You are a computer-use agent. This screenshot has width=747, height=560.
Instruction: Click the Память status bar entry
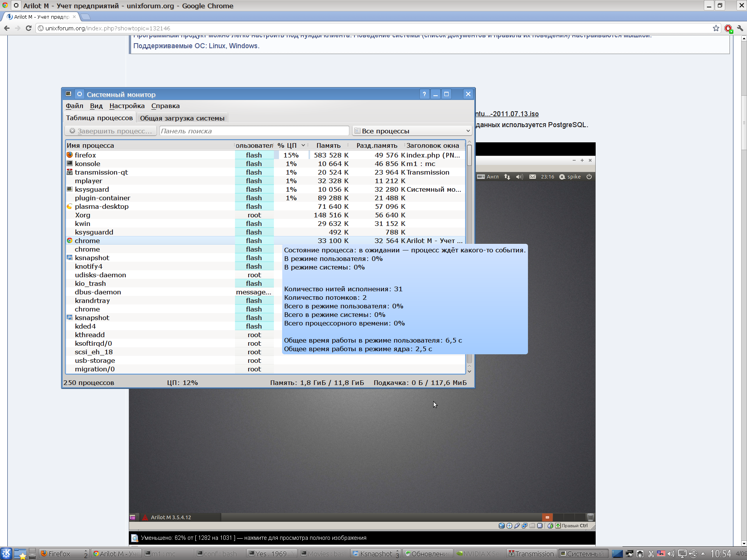(x=317, y=383)
